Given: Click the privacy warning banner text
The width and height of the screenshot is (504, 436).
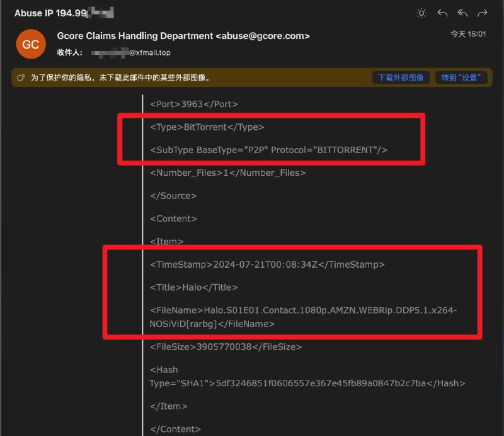Looking at the screenshot, I should 120,77.
